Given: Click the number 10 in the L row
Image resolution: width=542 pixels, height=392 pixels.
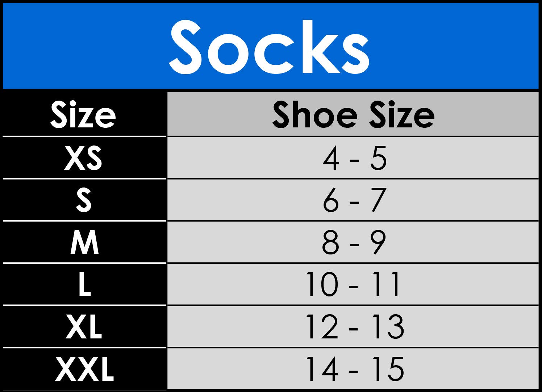Looking at the screenshot, I should [x=322, y=284].
